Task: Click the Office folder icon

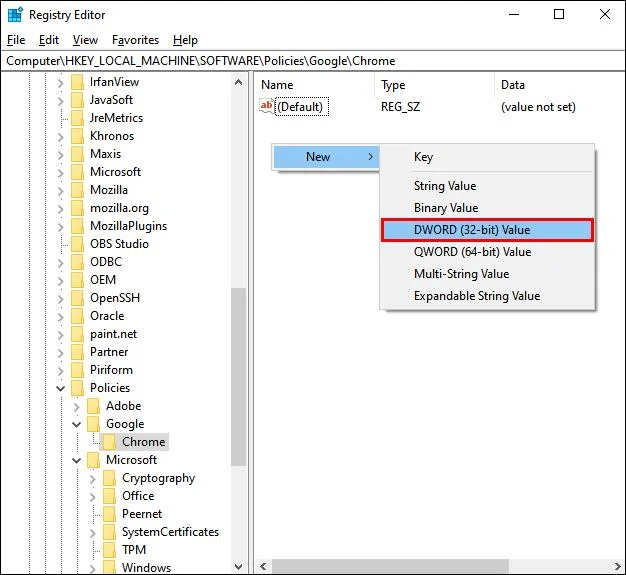Action: (x=109, y=496)
